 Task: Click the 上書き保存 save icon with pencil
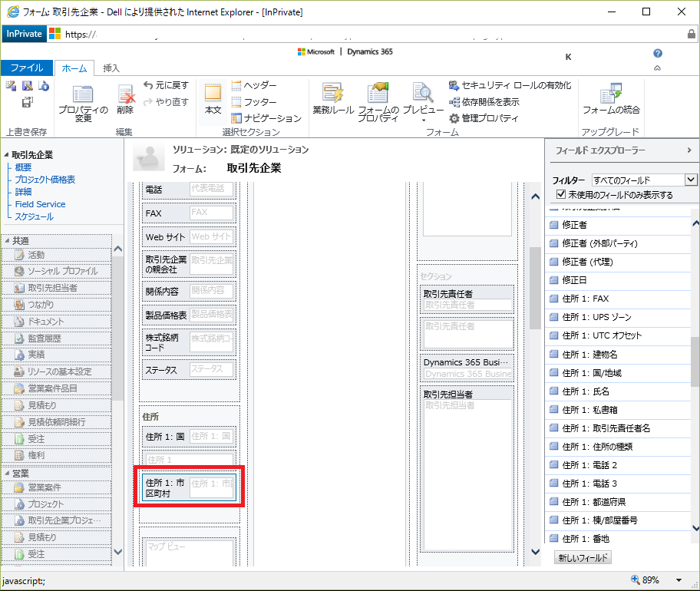tap(12, 86)
